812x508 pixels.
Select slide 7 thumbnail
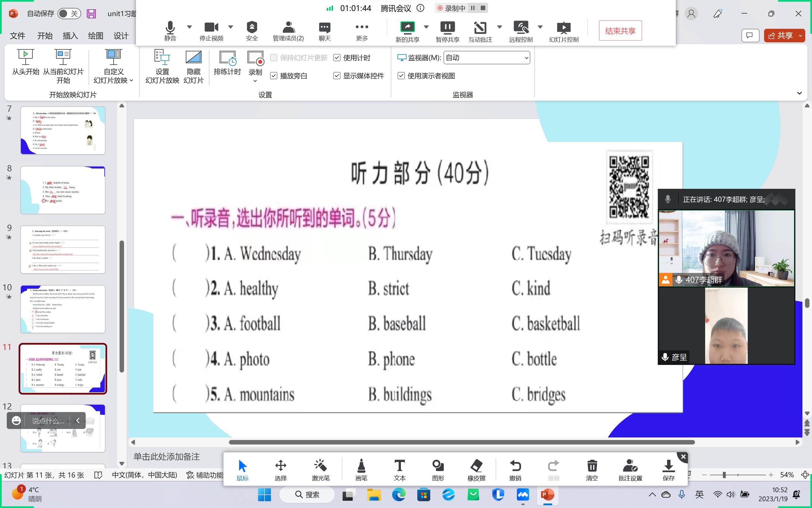63,130
